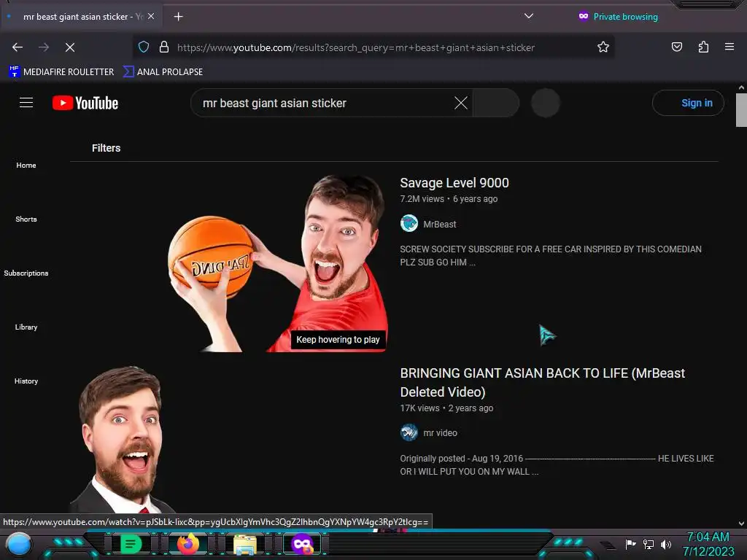Viewport: 747px width, 560px height.
Task: Sign in to YouTube
Action: [x=688, y=103]
